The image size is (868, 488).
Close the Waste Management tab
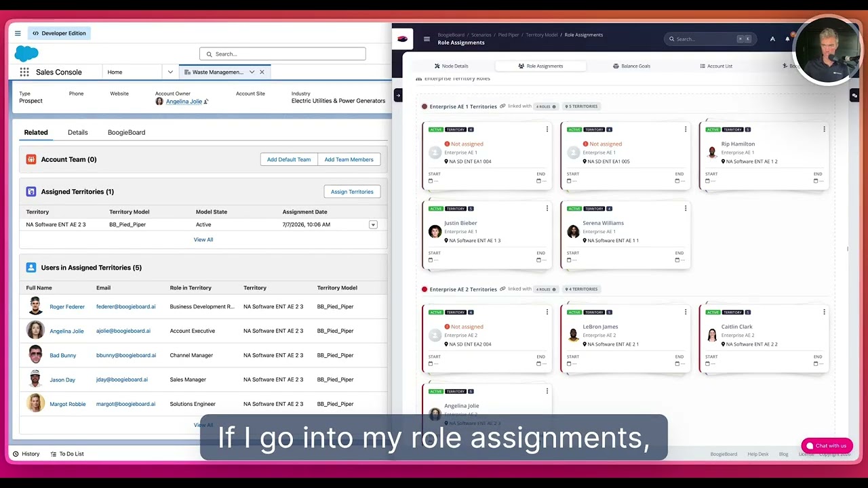[x=262, y=72]
